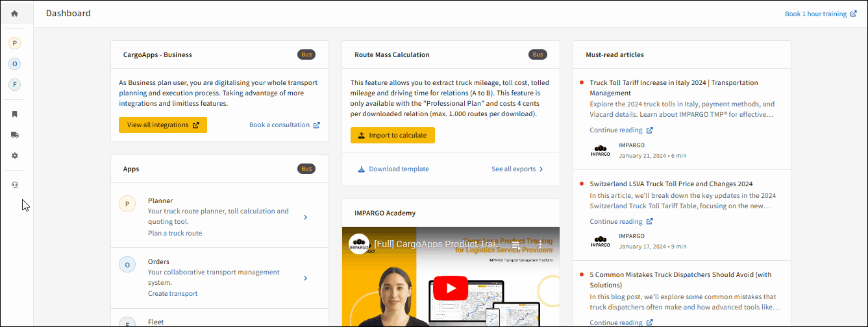
Task: Click Plan a truck route link
Action: pyautogui.click(x=175, y=233)
